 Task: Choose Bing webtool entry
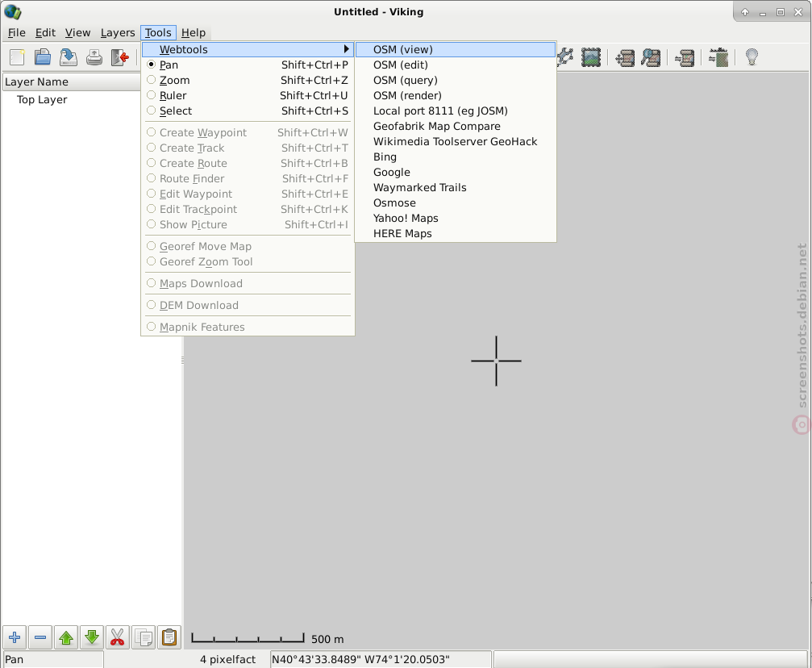coord(456,157)
